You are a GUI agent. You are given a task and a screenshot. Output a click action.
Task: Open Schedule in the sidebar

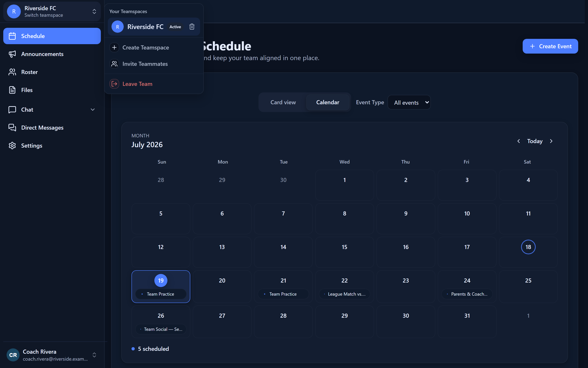[52, 36]
